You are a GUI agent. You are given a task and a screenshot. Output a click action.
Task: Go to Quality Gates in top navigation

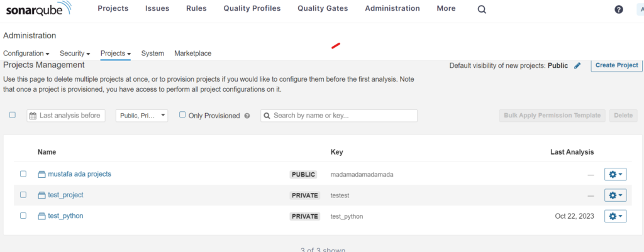323,9
